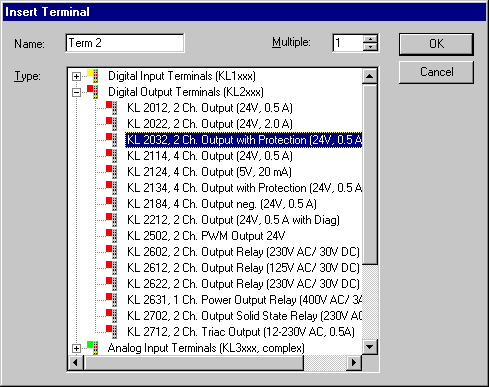Click the KL 2622 relay terminal icon
The height and width of the screenshot is (387, 489).
pyautogui.click(x=112, y=284)
